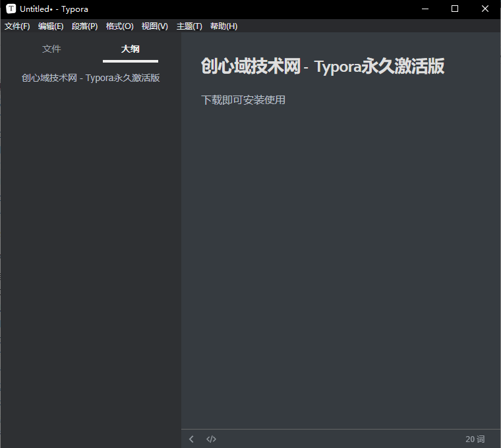Click the Typora app icon in title bar
The image size is (501, 448).
tap(11, 9)
